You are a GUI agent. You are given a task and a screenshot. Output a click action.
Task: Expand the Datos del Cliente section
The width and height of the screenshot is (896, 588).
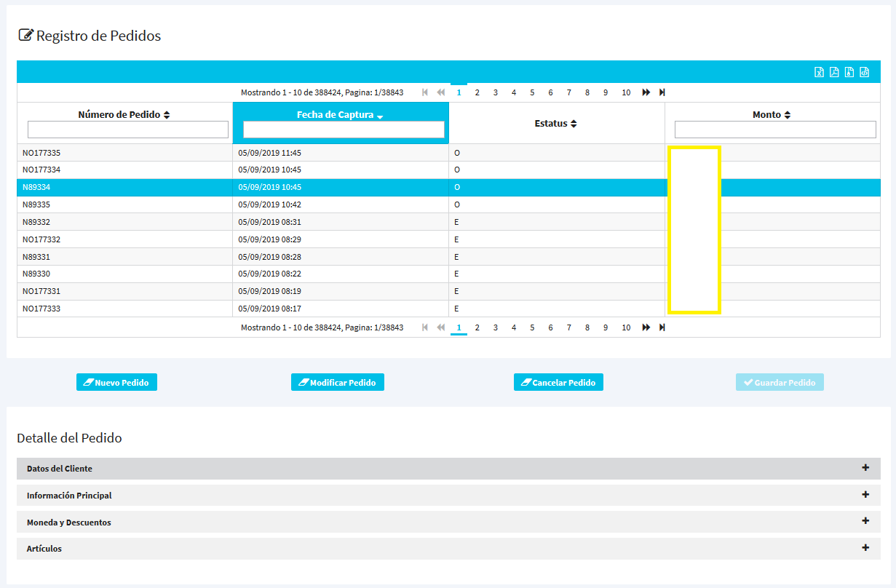865,468
